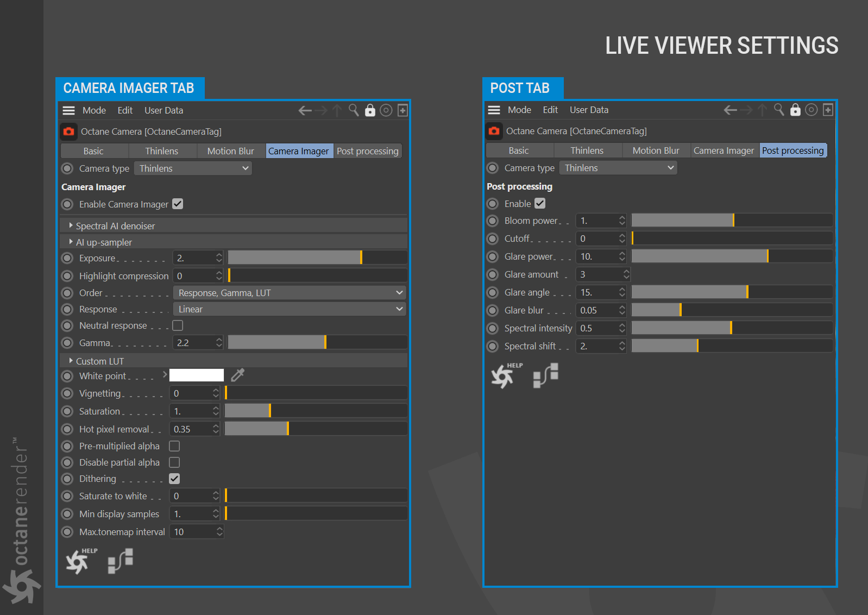868x615 pixels.
Task: Click forward arrow in Camera Imager panel
Action: tap(322, 111)
